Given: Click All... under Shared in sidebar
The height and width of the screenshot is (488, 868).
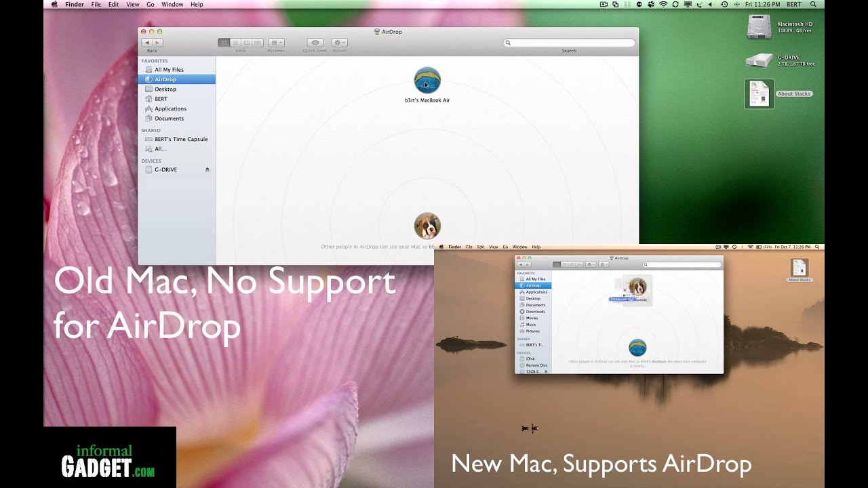Looking at the screenshot, I should click(x=176, y=149).
